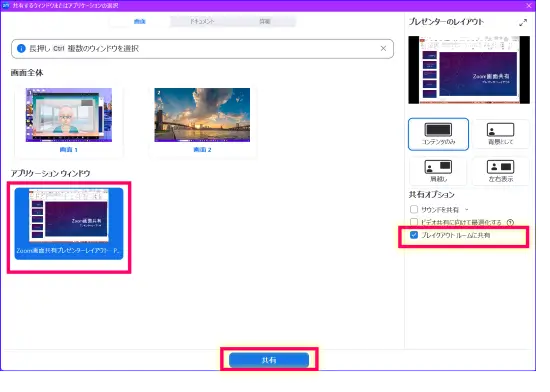Dismiss the Ctrl multi-window hint banner
The image size is (550, 392).
pos(383,48)
